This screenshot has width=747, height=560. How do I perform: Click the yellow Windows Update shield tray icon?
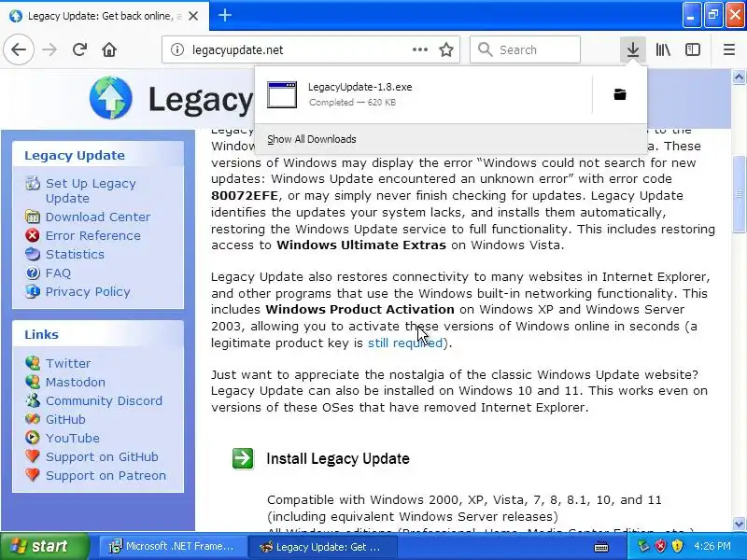(677, 546)
